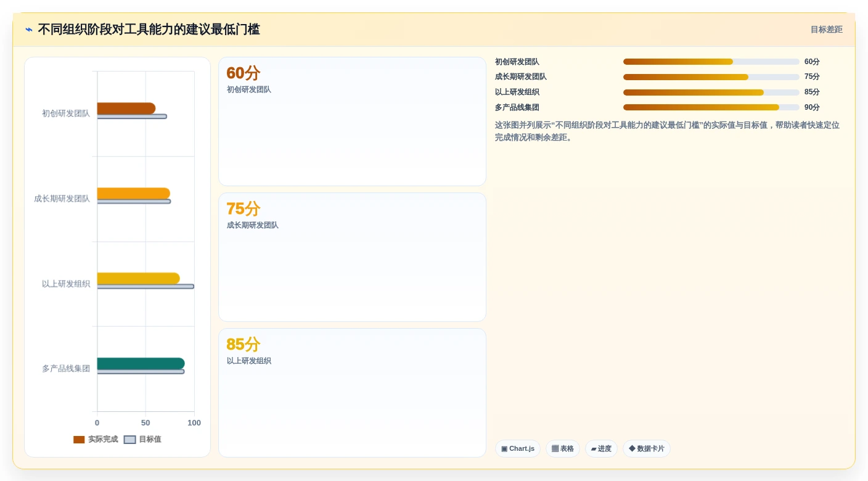
Task: Click the 75分 data card
Action: coord(352,257)
